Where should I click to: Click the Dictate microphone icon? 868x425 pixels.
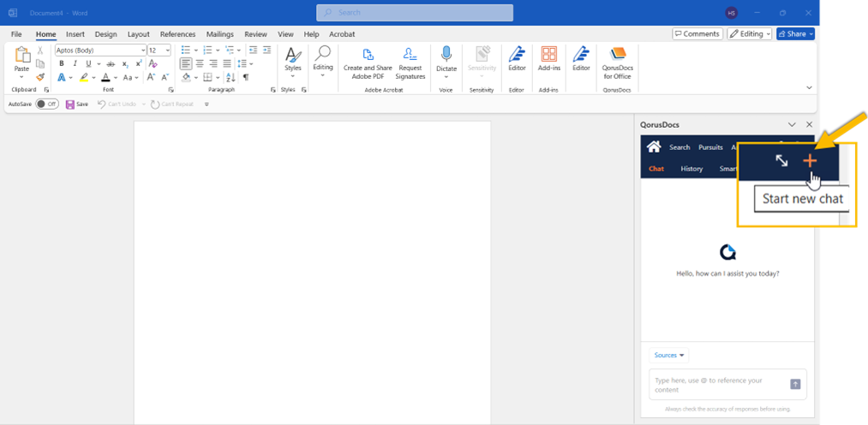point(446,57)
